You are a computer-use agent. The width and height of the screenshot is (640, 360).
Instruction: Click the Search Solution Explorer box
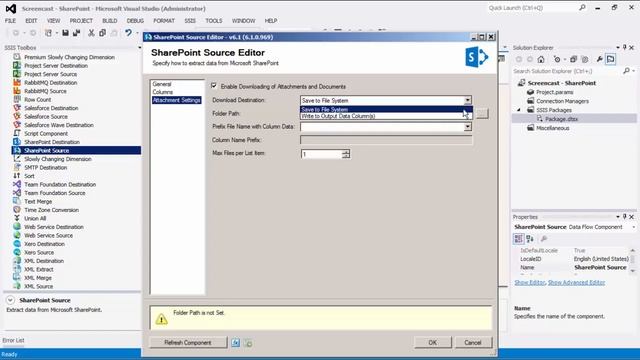click(x=567, y=71)
